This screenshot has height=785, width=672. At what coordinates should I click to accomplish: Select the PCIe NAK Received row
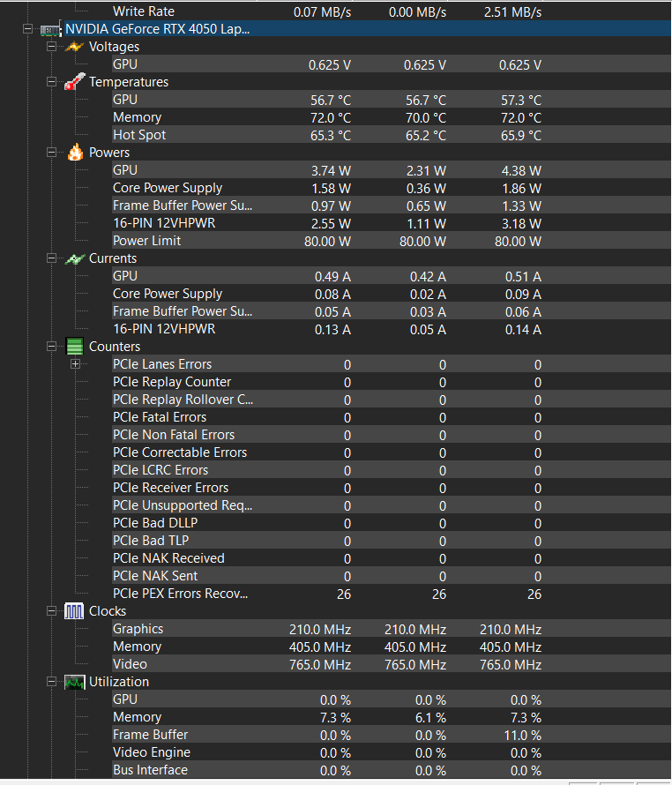[x=392, y=558]
